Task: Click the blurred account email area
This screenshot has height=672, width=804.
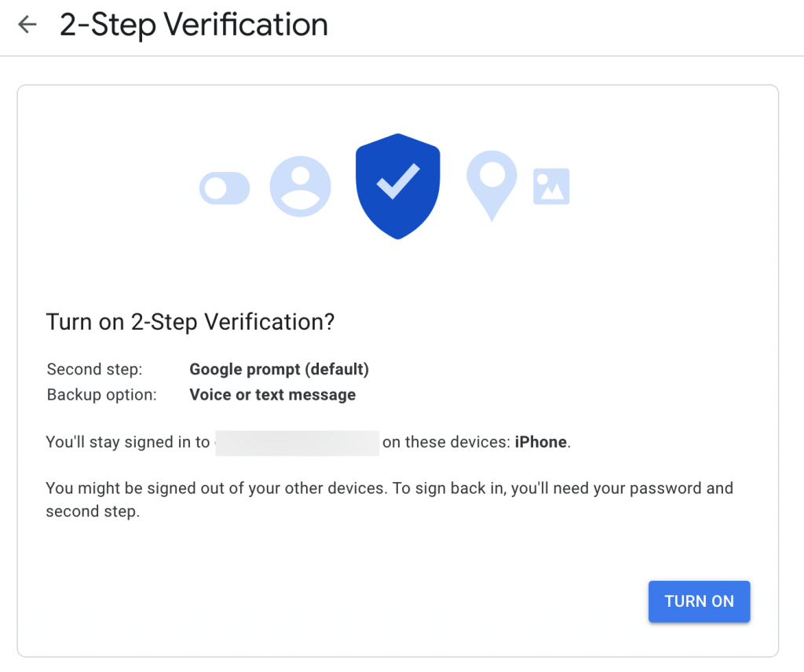Action: click(297, 442)
